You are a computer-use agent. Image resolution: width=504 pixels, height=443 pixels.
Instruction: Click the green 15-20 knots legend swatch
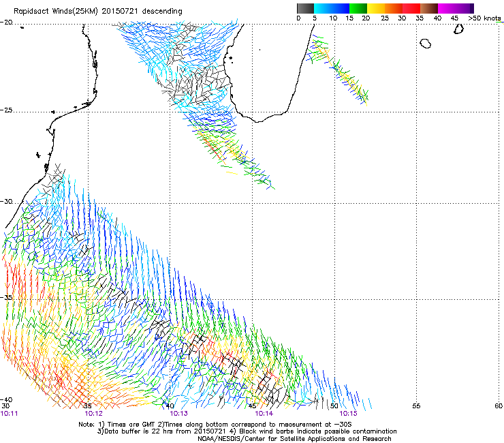coord(358,8)
